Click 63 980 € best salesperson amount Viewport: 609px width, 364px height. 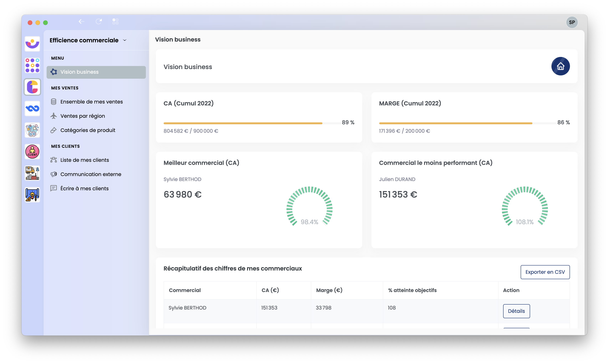(x=182, y=195)
